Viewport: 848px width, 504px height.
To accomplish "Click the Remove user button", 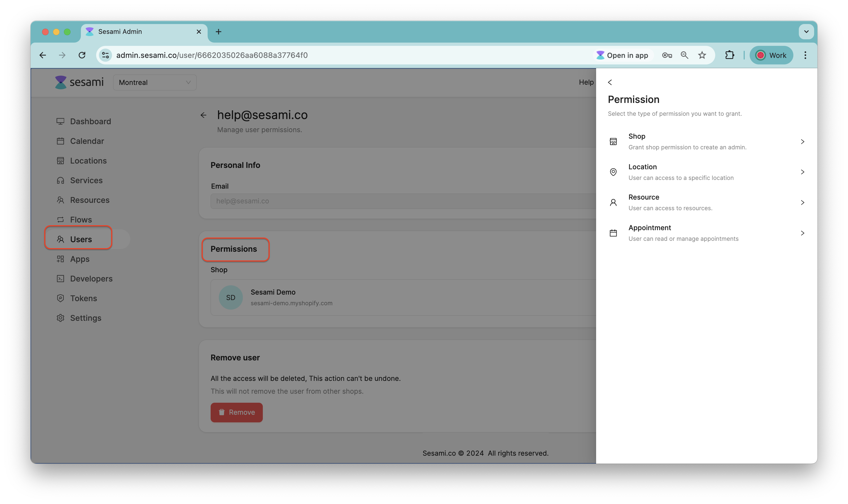I will click(x=237, y=412).
